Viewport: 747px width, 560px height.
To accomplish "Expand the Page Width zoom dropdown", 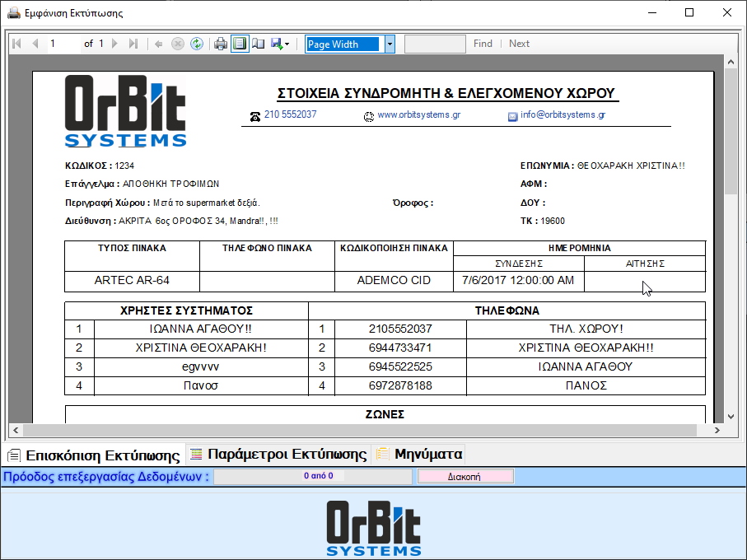I will click(390, 44).
